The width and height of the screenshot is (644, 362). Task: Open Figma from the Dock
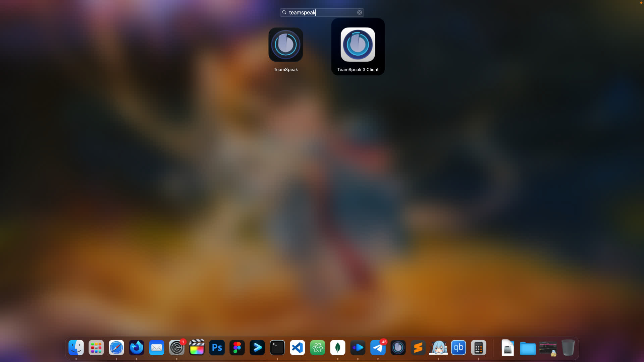tap(237, 348)
